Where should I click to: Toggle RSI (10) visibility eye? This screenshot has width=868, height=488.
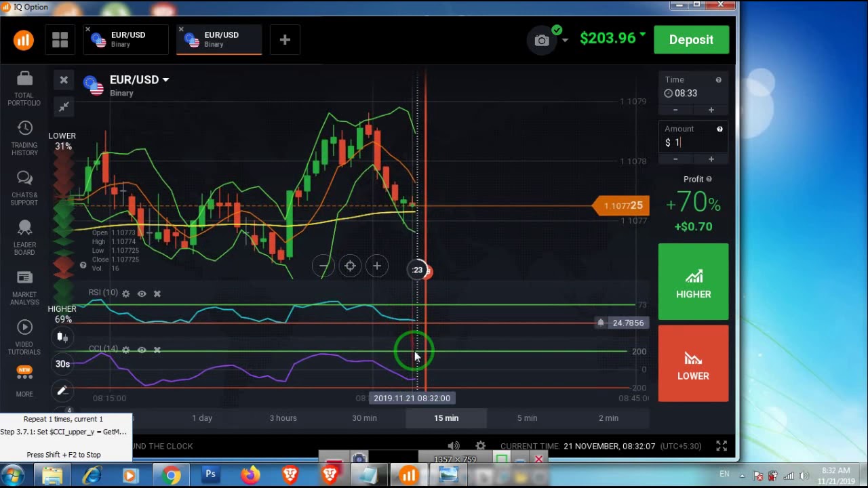tap(142, 293)
